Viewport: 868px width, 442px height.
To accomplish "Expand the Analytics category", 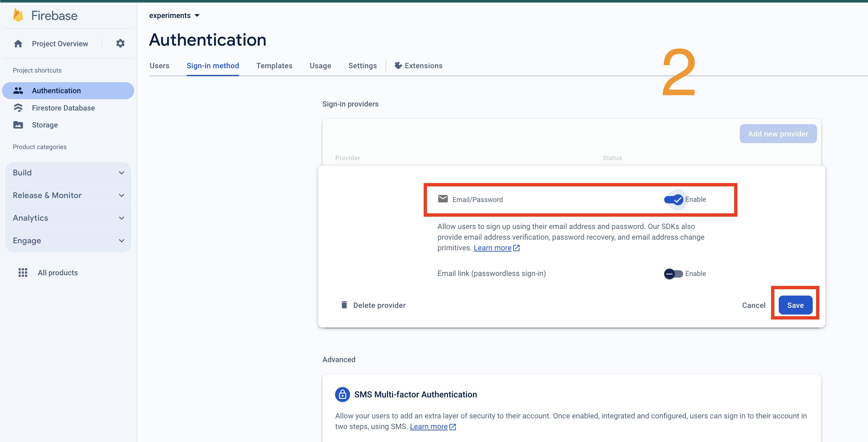I will click(68, 218).
